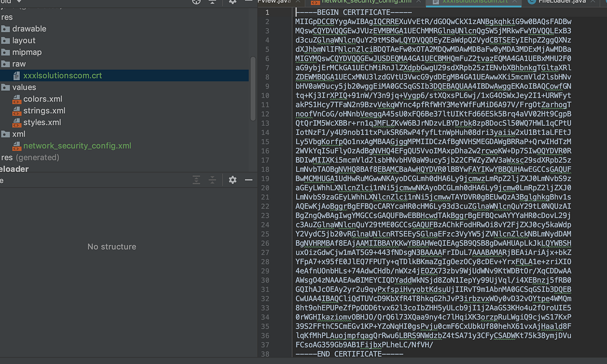Open the Structure panel gear options

point(232,180)
